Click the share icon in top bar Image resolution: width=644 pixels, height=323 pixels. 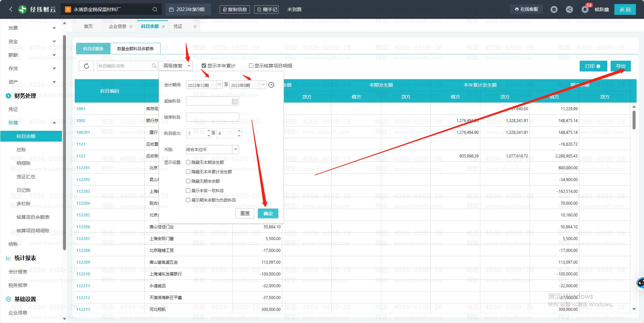[569, 9]
